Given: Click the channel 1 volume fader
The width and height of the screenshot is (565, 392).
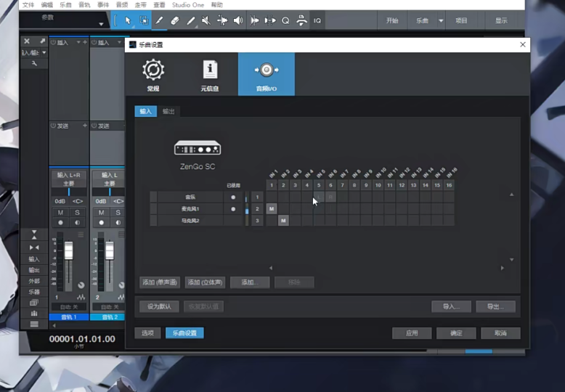Looking at the screenshot, I should click(x=69, y=251).
